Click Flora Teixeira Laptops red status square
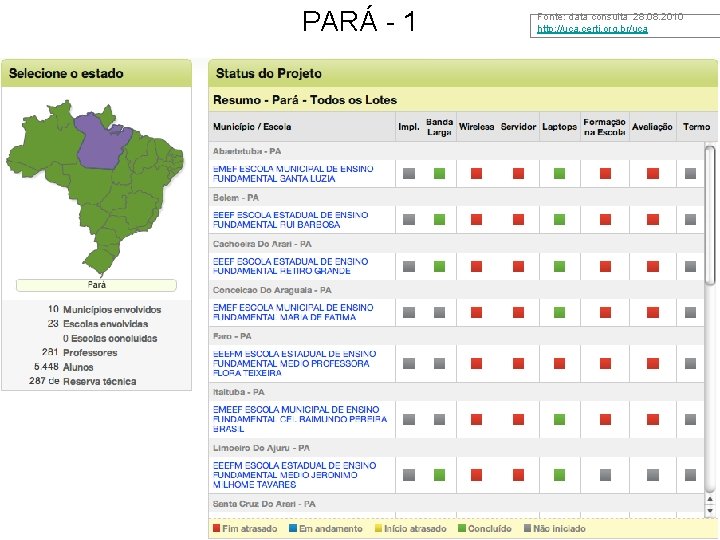This screenshot has height=540, width=720. [x=559, y=364]
